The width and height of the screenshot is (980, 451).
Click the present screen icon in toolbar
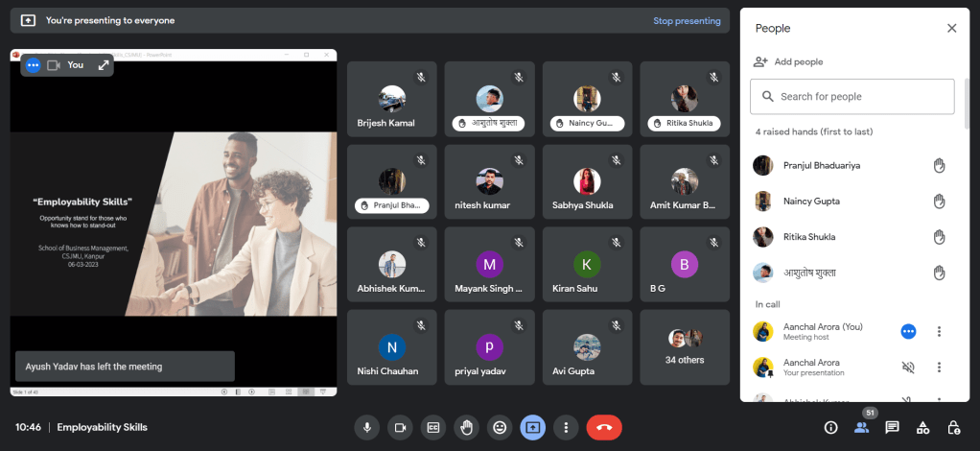532,427
